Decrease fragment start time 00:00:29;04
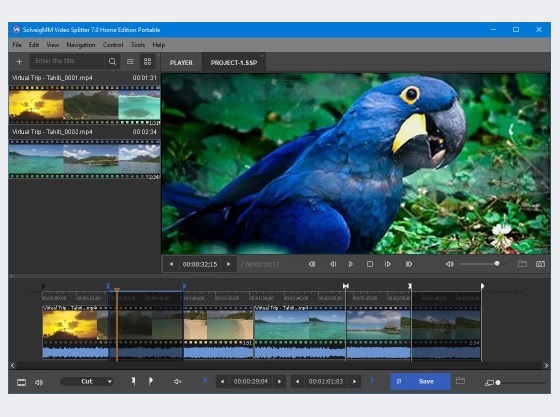Image resolution: width=560 pixels, height=417 pixels. [x=222, y=382]
